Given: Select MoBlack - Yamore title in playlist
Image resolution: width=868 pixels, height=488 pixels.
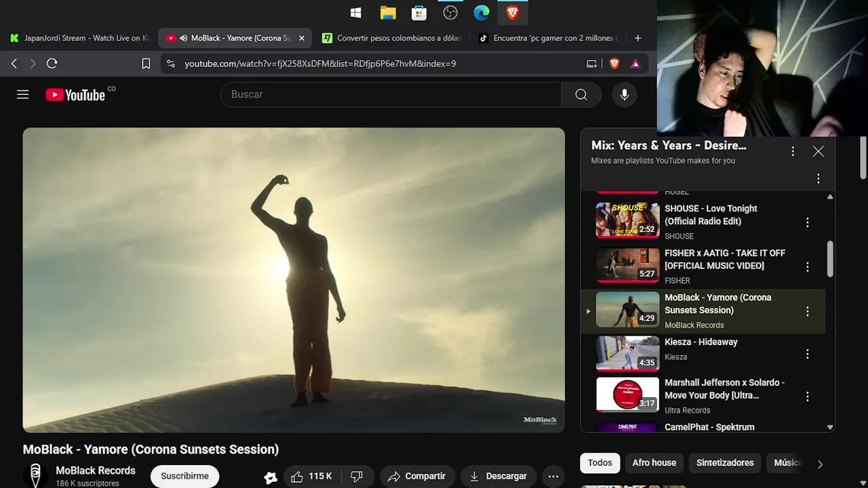Looking at the screenshot, I should tap(717, 304).
